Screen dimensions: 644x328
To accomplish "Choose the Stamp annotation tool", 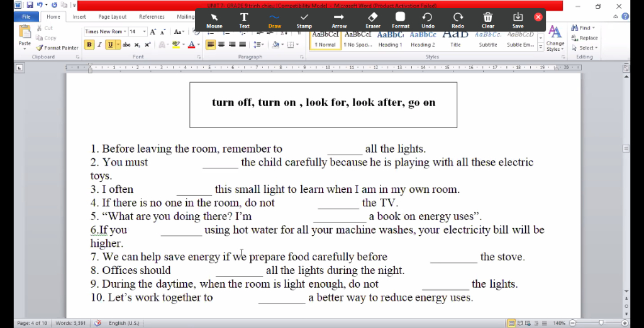I will click(304, 20).
